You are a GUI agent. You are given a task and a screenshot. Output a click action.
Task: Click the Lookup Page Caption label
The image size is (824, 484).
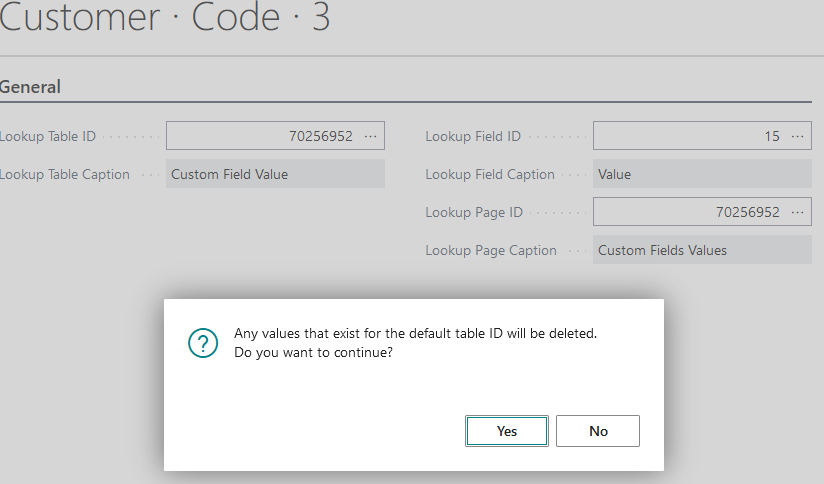click(490, 250)
